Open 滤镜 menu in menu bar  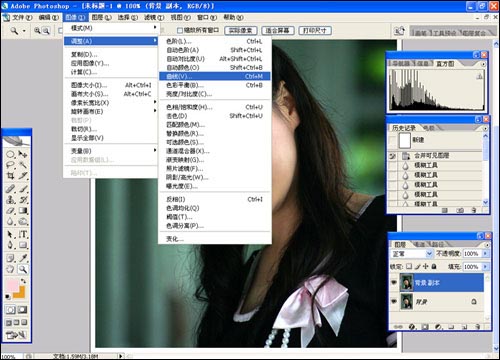(154, 17)
